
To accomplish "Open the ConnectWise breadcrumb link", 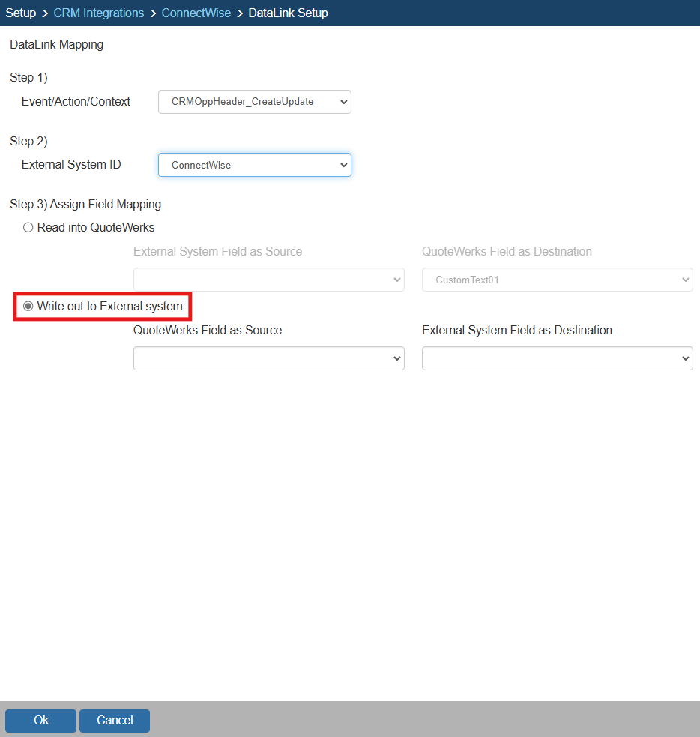I will (x=196, y=13).
